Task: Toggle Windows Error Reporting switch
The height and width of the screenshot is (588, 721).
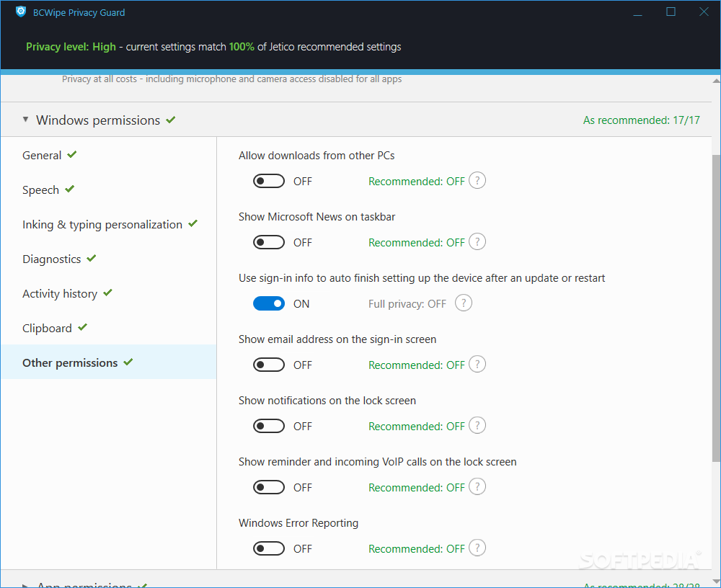Action: coord(269,548)
